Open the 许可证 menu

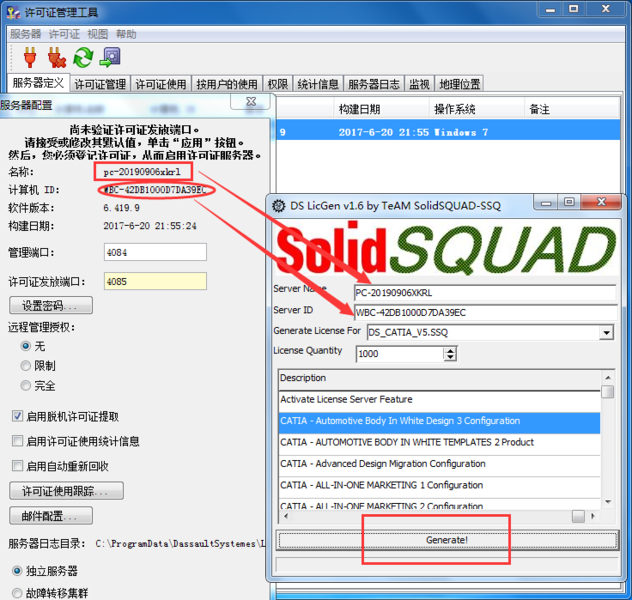coord(64,34)
